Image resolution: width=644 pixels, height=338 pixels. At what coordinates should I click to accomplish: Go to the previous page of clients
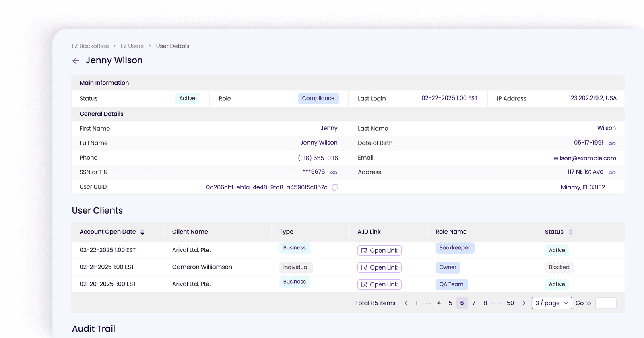point(406,303)
